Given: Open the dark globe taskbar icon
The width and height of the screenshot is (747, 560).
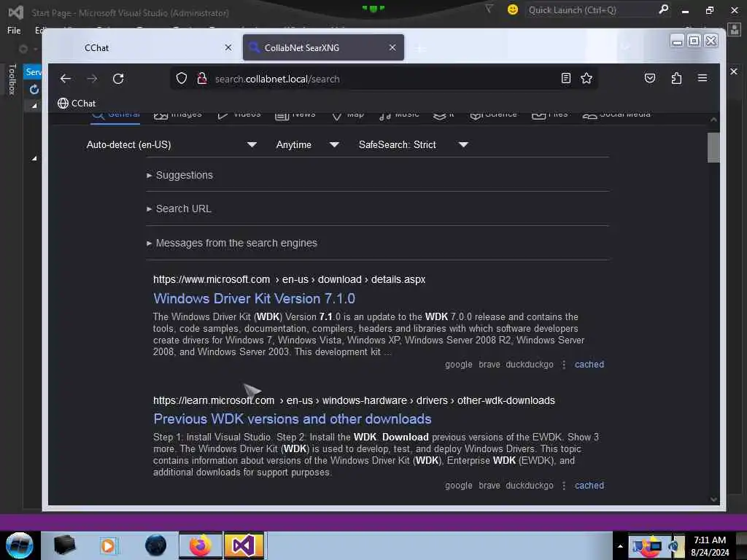Looking at the screenshot, I should 155,545.
